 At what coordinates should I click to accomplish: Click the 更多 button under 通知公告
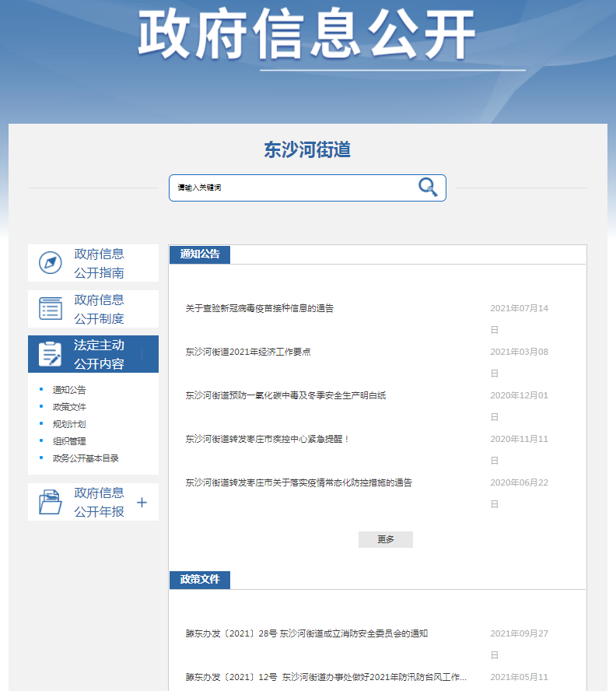pos(386,539)
